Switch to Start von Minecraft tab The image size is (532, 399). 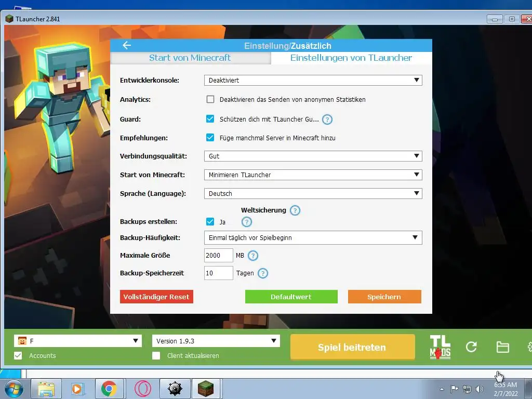(x=190, y=58)
